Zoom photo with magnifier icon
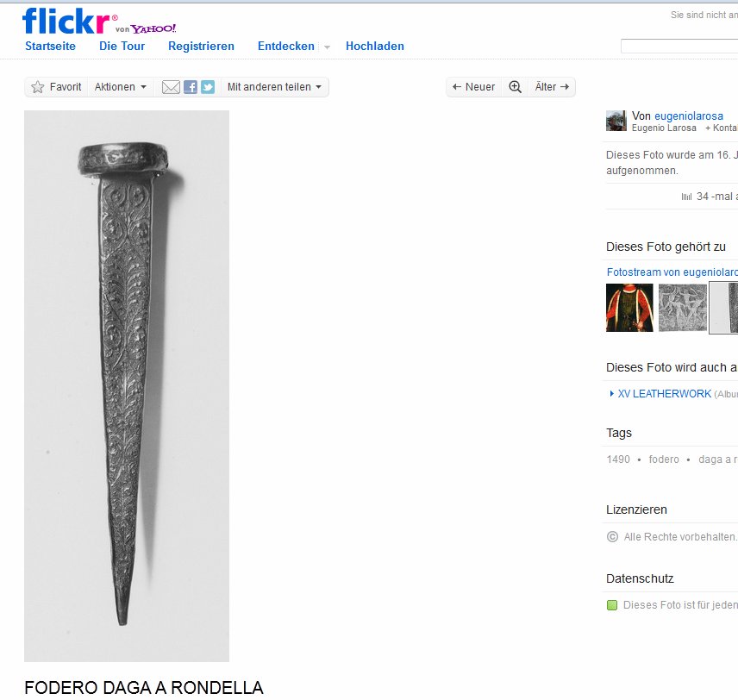The image size is (738, 700). [x=515, y=87]
